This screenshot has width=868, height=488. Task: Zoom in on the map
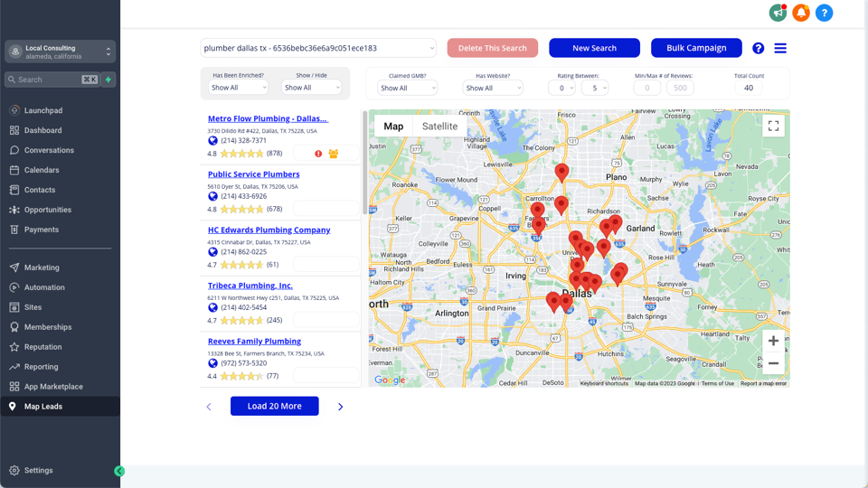click(773, 341)
